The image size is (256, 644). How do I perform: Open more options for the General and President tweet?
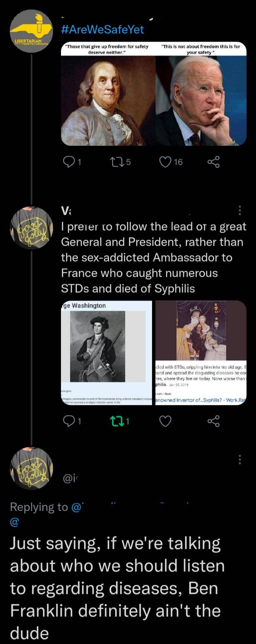[240, 210]
